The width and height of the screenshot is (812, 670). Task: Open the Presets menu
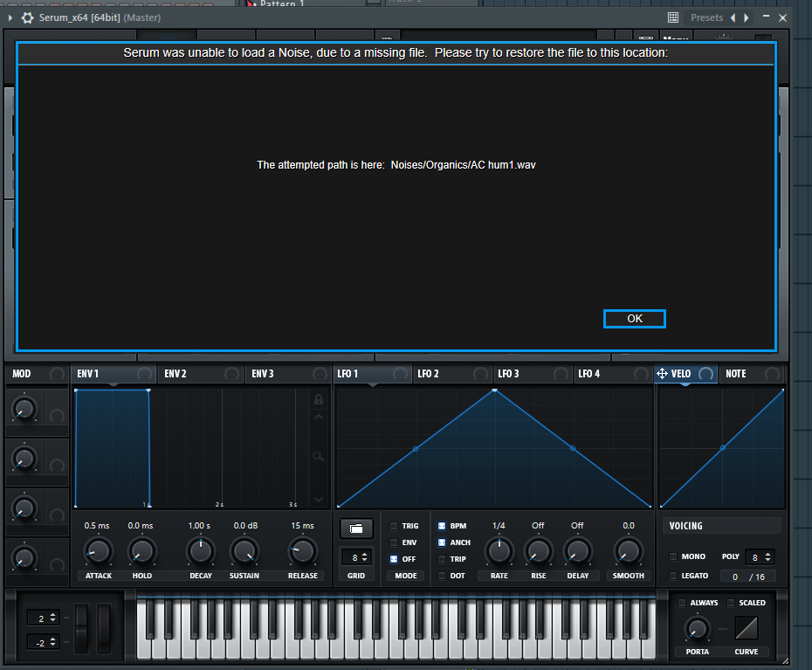pos(706,17)
